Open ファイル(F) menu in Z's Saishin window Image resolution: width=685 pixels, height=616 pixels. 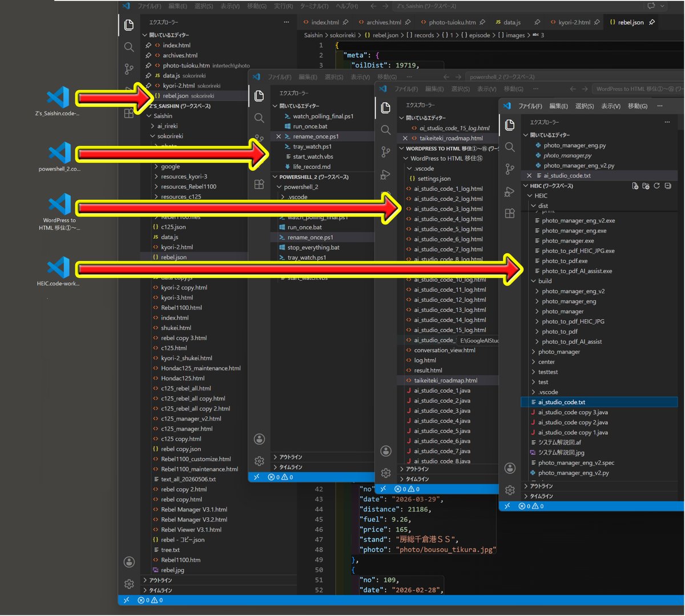[150, 6]
